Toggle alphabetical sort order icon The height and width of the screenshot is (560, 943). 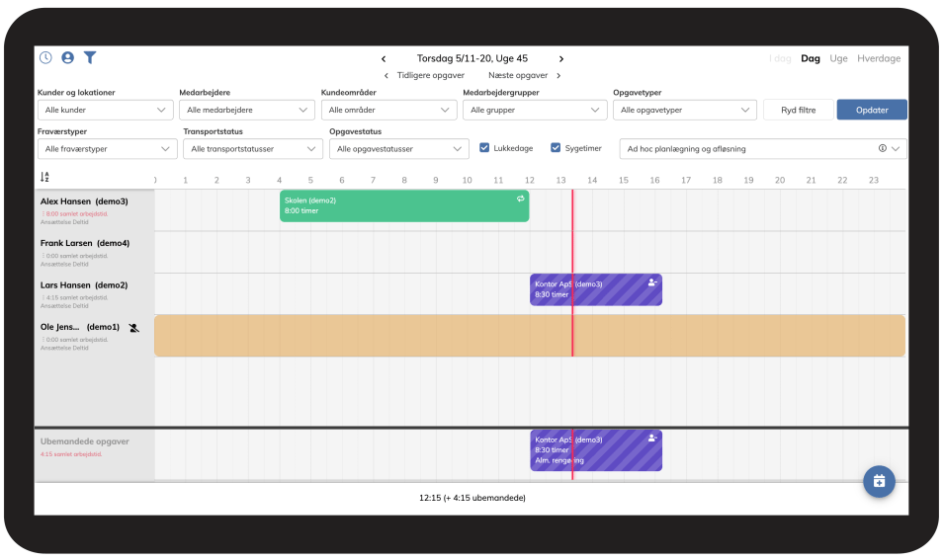[x=45, y=177]
